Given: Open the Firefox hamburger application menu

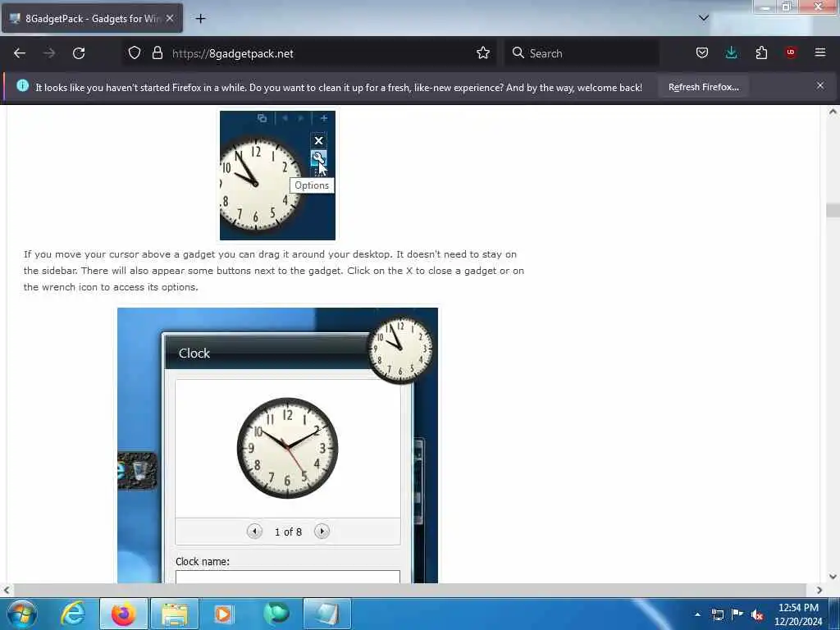Looking at the screenshot, I should coord(820,53).
